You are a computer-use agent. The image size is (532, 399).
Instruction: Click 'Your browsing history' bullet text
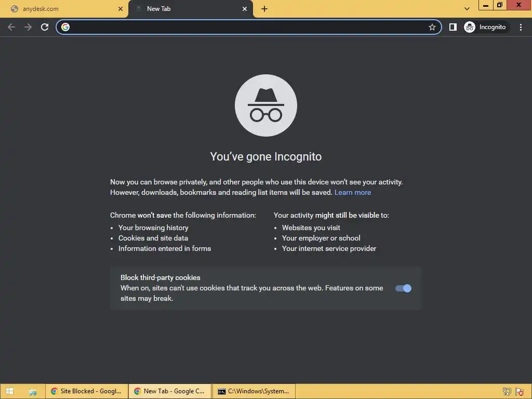[x=153, y=228]
